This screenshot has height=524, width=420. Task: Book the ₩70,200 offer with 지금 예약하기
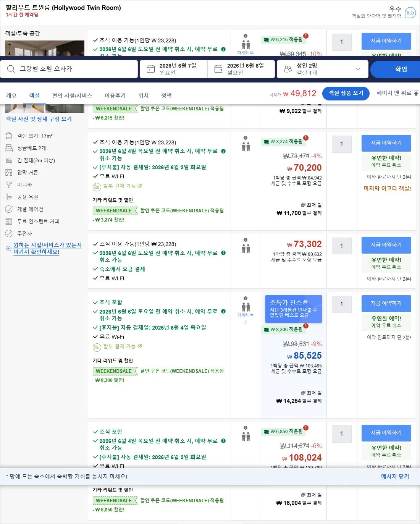point(386,143)
